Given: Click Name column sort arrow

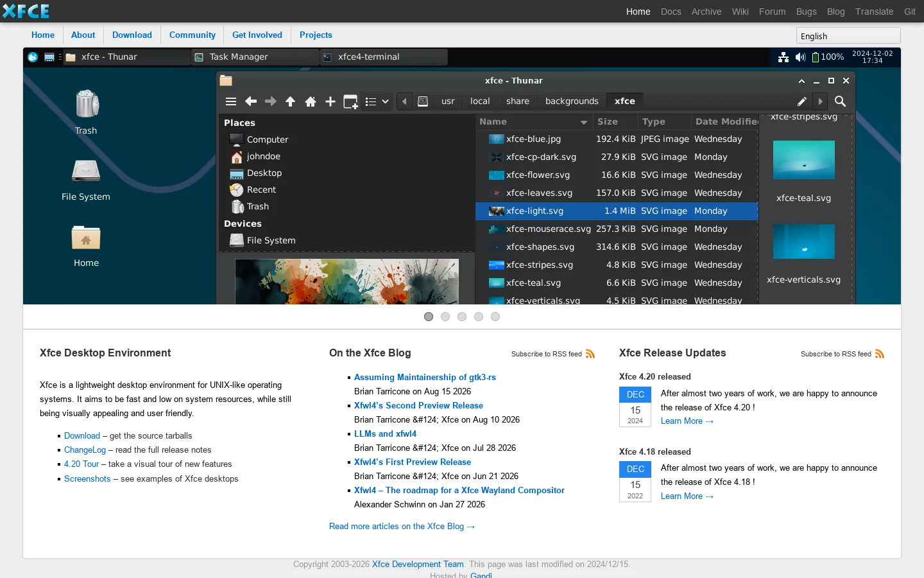Looking at the screenshot, I should tap(584, 122).
